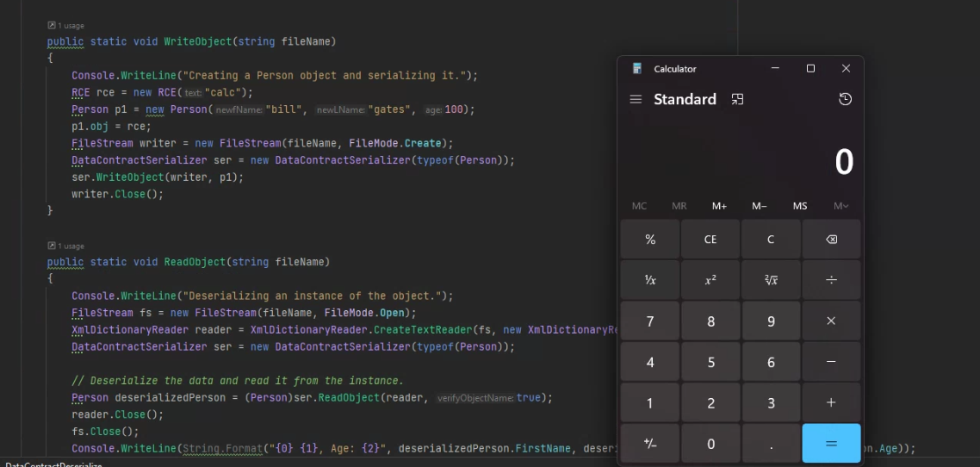Click FileMode.Open in the code
The width and height of the screenshot is (980, 467).
point(363,313)
